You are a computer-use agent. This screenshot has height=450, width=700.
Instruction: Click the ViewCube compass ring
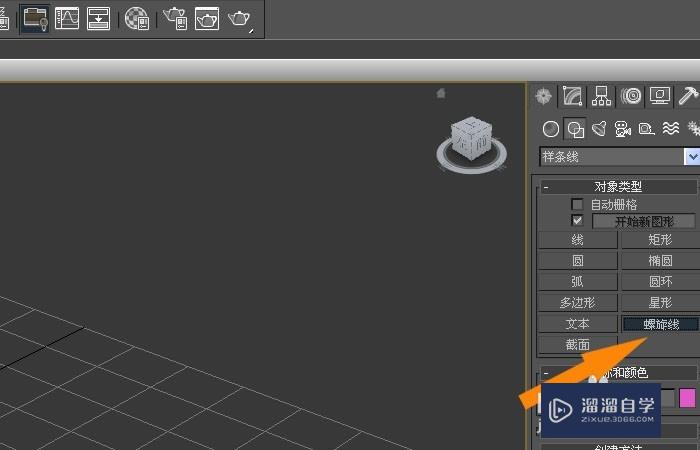[x=471, y=156]
